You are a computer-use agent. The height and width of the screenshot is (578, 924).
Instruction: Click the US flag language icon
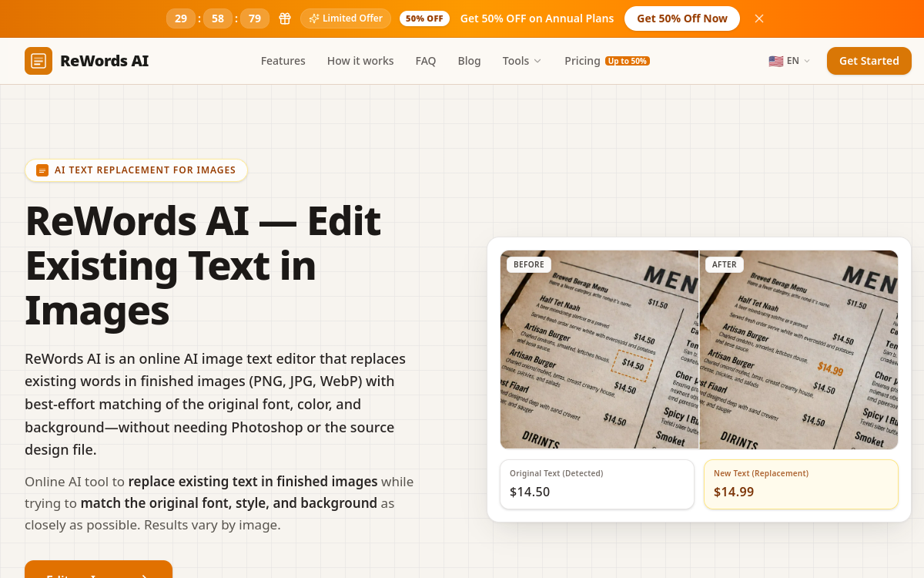click(775, 61)
